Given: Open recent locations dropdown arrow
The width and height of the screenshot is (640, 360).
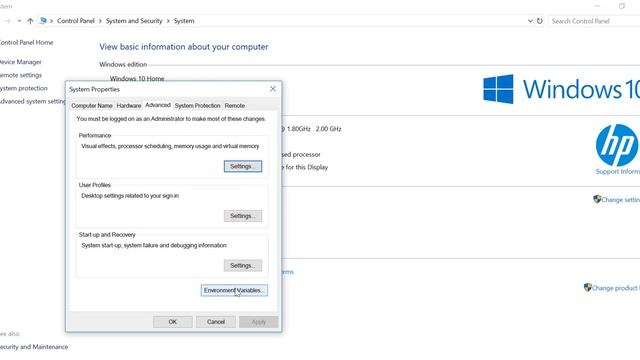Looking at the screenshot, I should pyautogui.click(x=19, y=21).
